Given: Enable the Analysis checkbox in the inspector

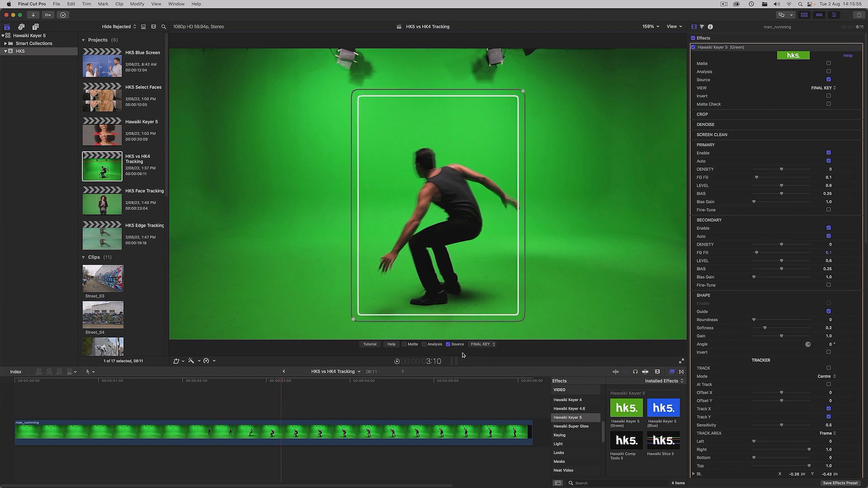Looking at the screenshot, I should tap(829, 71).
